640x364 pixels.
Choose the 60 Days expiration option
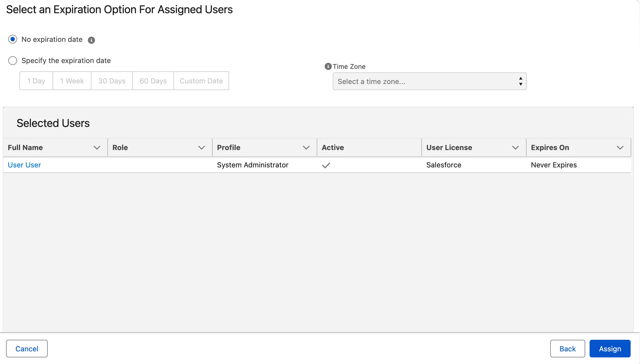click(153, 81)
